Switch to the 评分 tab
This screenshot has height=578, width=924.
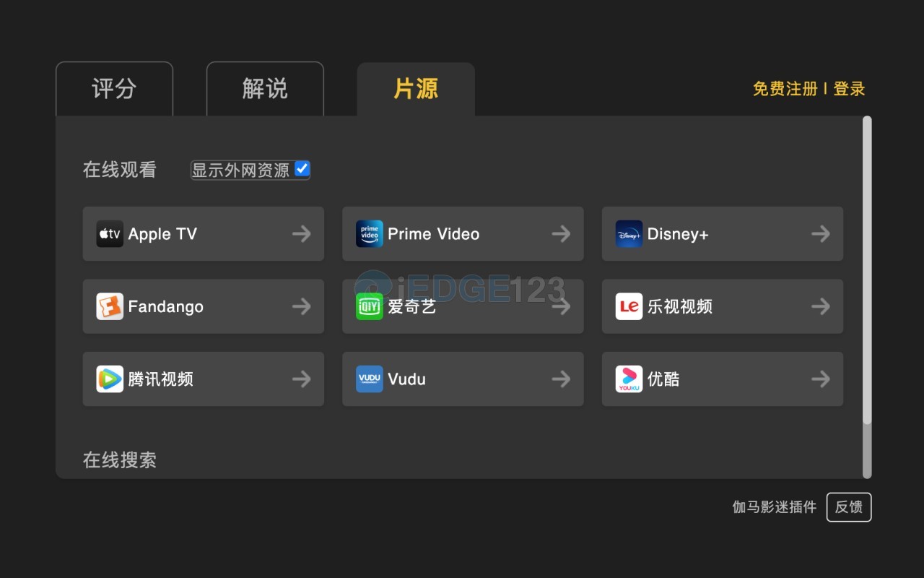pos(114,89)
